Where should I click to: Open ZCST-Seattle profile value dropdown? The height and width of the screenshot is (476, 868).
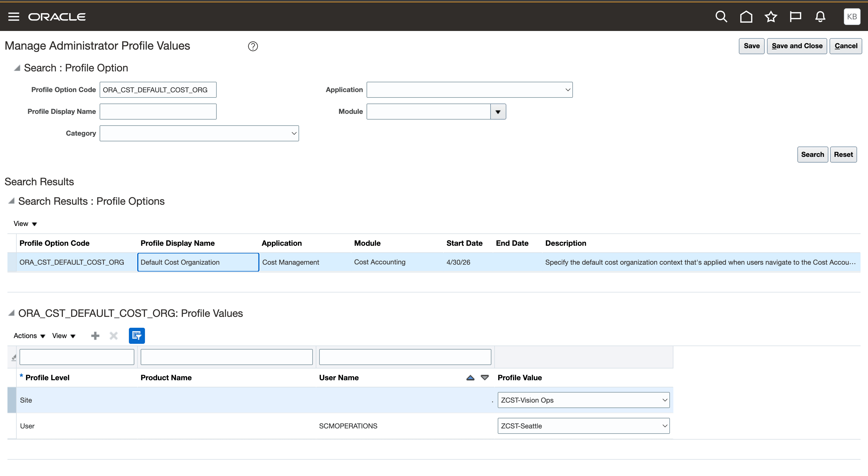(x=583, y=426)
